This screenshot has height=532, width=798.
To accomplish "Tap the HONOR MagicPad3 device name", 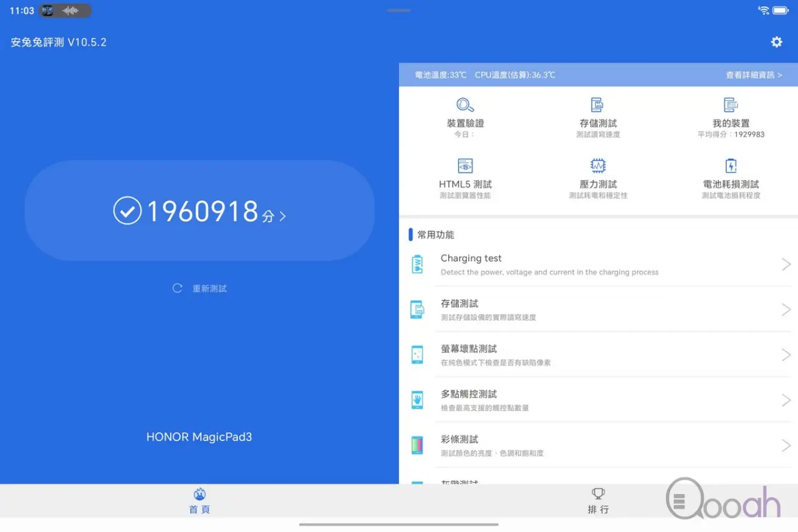I will [199, 437].
